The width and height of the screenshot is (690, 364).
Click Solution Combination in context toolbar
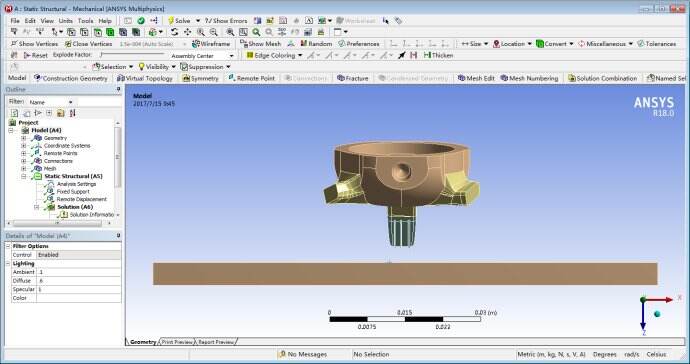click(x=602, y=78)
